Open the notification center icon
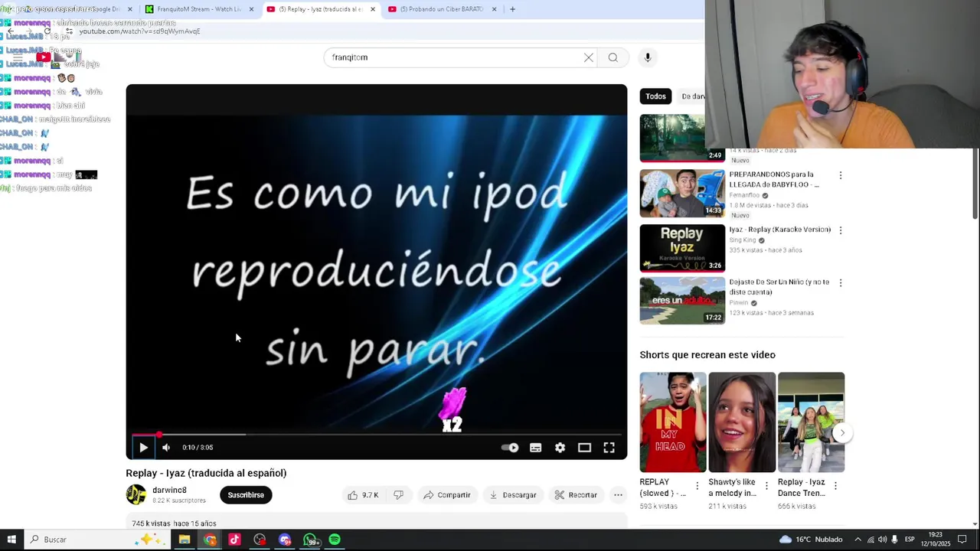The height and width of the screenshot is (551, 980). [962, 540]
